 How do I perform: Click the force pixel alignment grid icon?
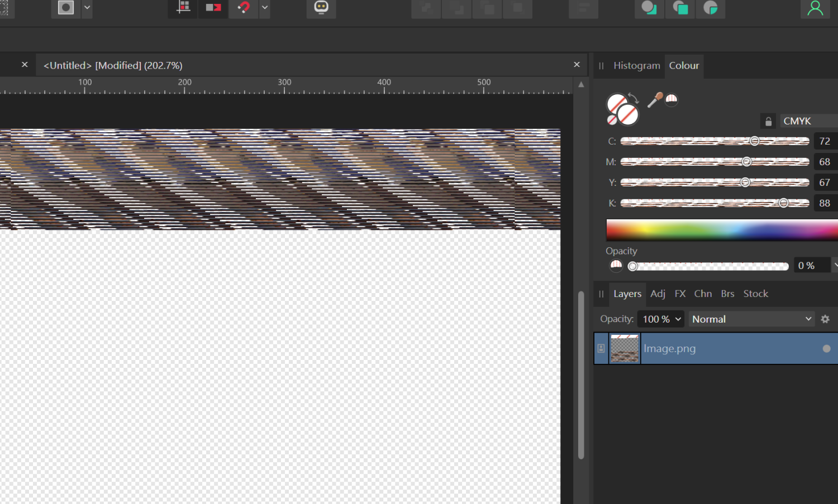182,8
